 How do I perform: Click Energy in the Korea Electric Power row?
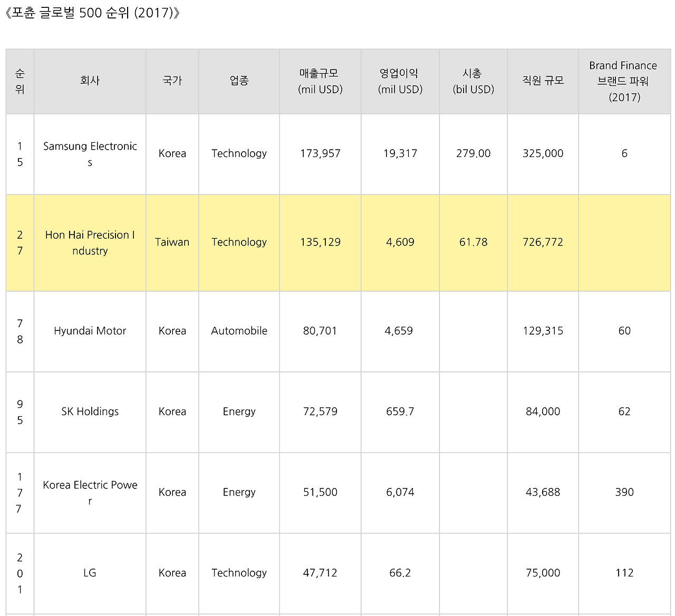coord(239,493)
